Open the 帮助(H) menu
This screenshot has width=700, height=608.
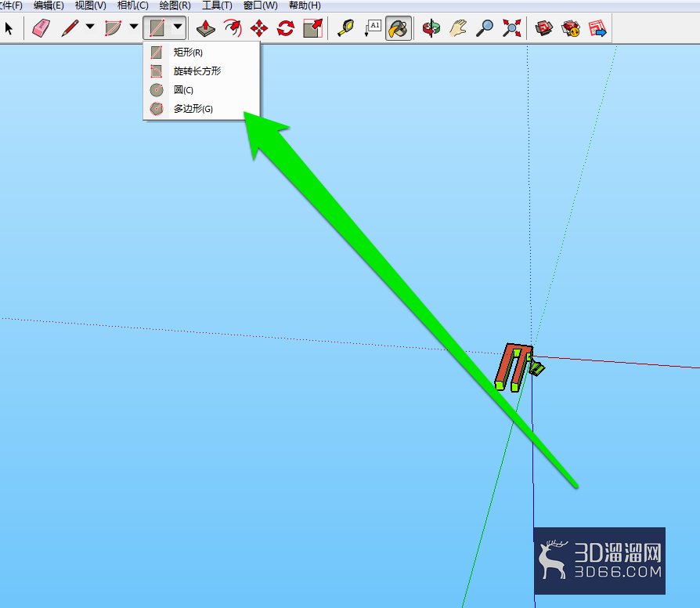pos(305,5)
